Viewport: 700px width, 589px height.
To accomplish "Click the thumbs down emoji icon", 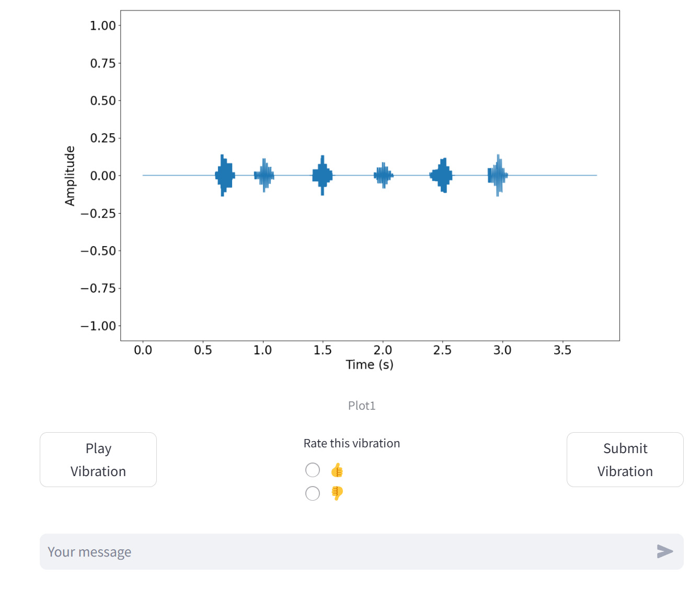I will [337, 493].
